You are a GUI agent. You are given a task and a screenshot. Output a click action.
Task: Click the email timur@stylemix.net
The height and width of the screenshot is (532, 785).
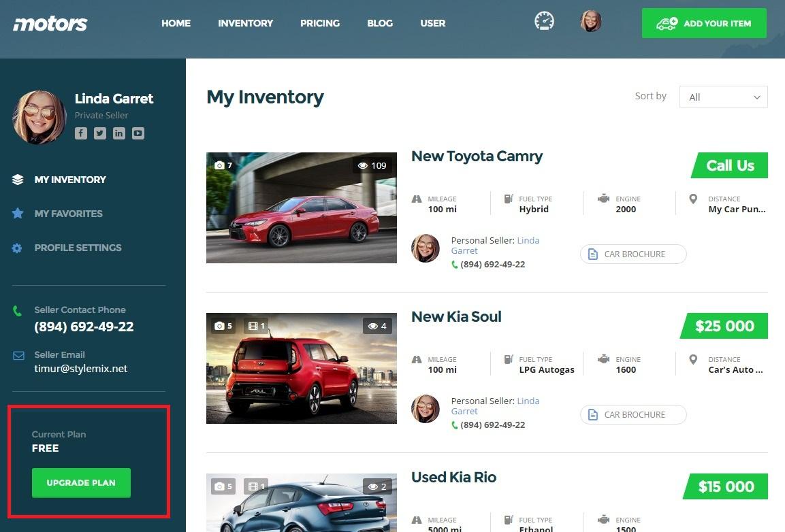pyautogui.click(x=80, y=369)
